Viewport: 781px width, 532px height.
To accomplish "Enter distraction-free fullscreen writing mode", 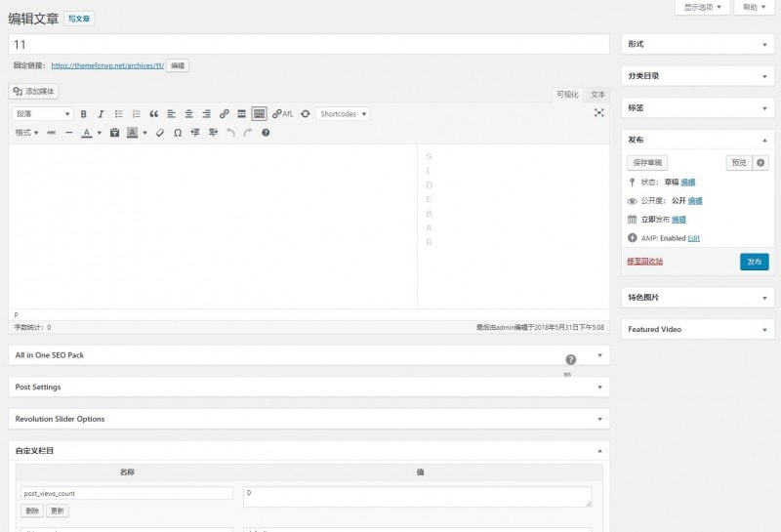I will coord(598,113).
